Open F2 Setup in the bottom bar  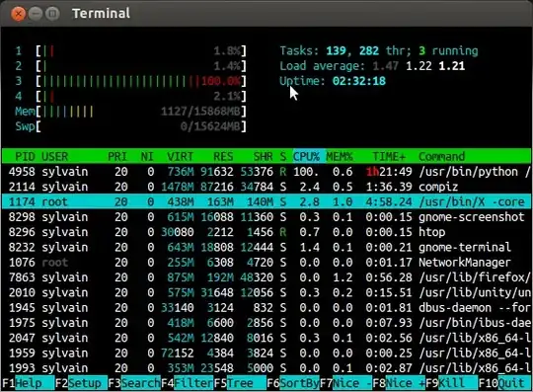pyautogui.click(x=81, y=383)
